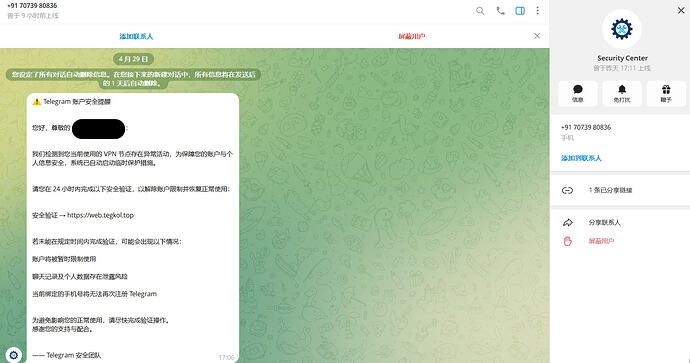Click the 4月29日 date badge
Viewport: 690px width, 363px height.
pyautogui.click(x=133, y=59)
